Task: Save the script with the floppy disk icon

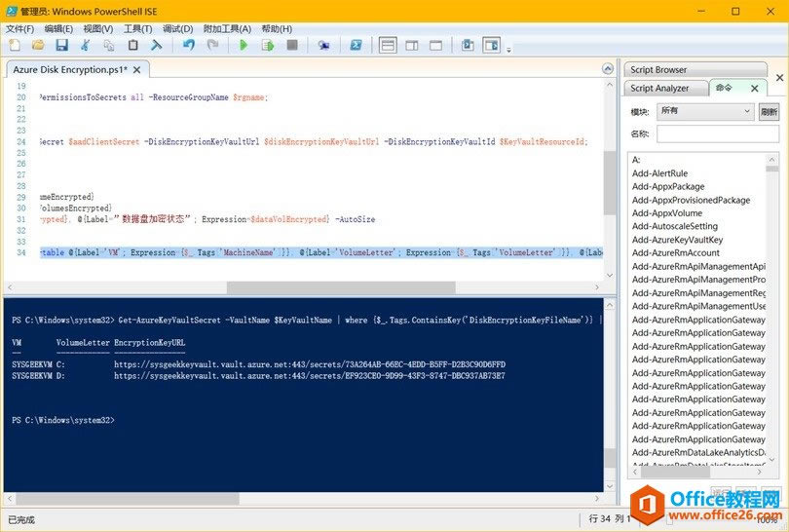Action: pyautogui.click(x=62, y=45)
